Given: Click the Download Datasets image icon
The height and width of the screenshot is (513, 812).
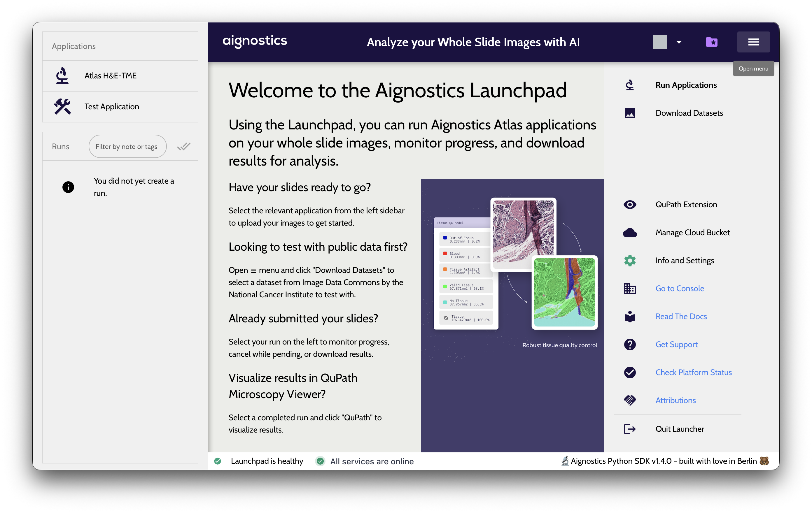Looking at the screenshot, I should tap(630, 113).
